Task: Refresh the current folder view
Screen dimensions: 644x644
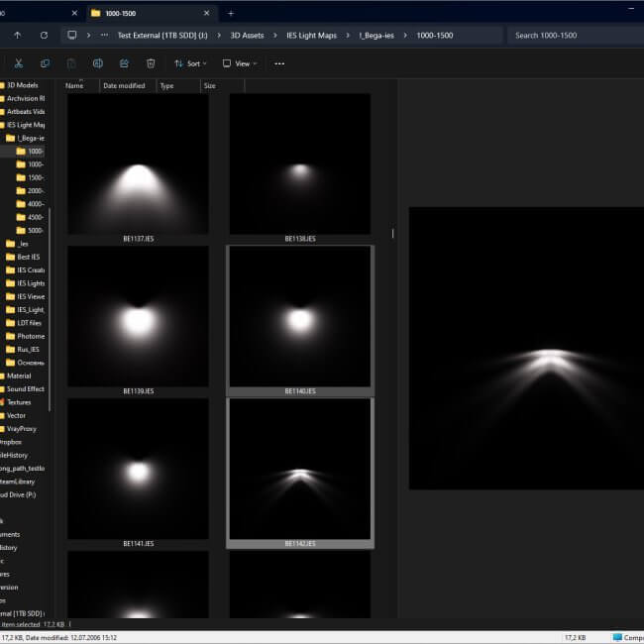Action: click(44, 35)
